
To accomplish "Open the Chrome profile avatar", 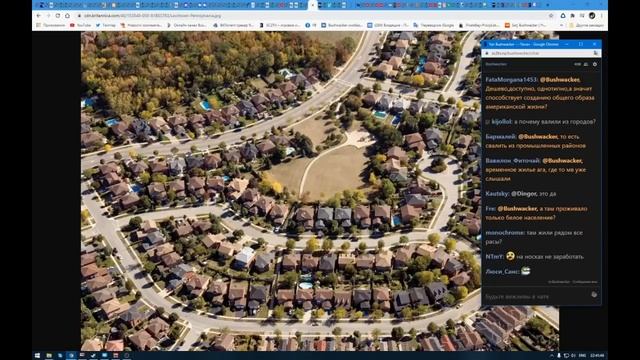I will pyautogui.click(x=592, y=16).
